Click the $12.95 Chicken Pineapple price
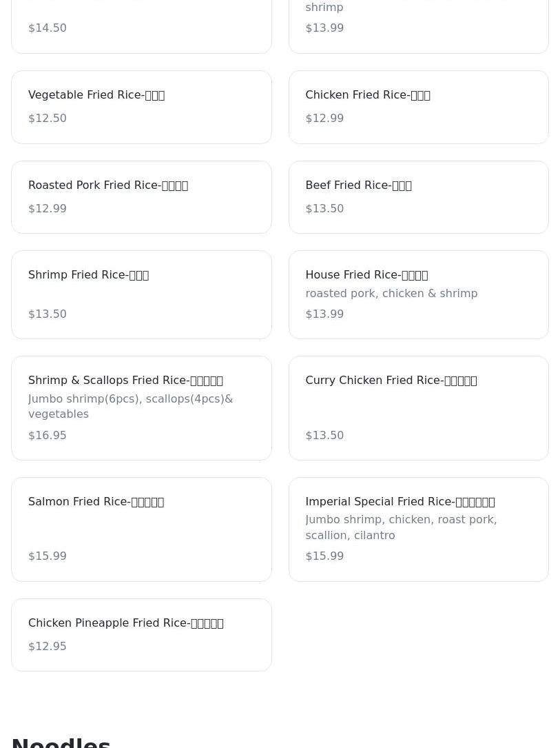560x748 pixels. 48,646
